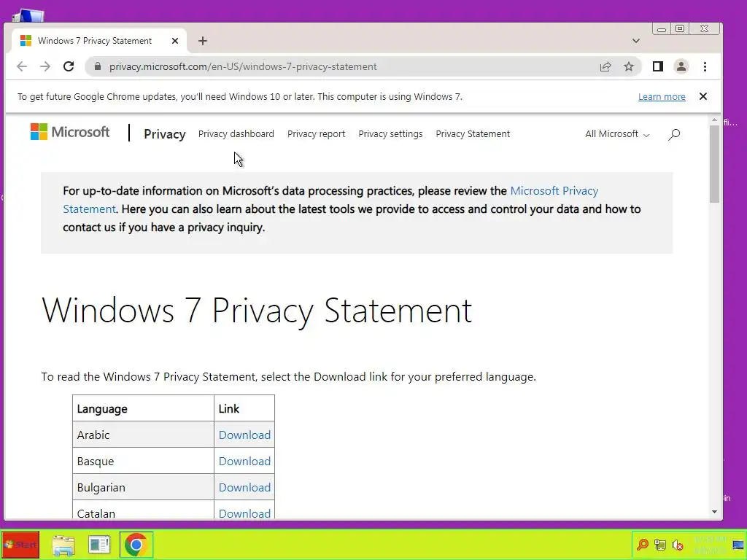Reload the page with refresh icon
The image size is (747, 560).
[69, 66]
